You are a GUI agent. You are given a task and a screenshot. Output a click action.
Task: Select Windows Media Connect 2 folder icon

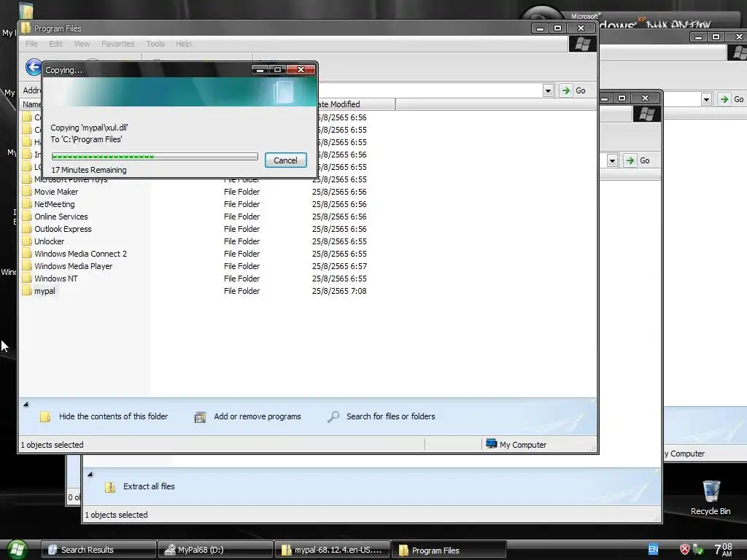click(x=27, y=254)
